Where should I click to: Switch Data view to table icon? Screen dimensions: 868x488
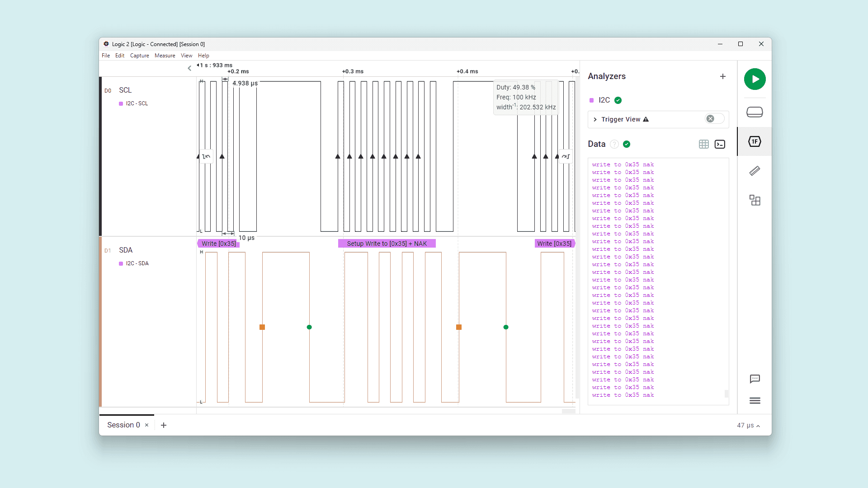tap(703, 144)
